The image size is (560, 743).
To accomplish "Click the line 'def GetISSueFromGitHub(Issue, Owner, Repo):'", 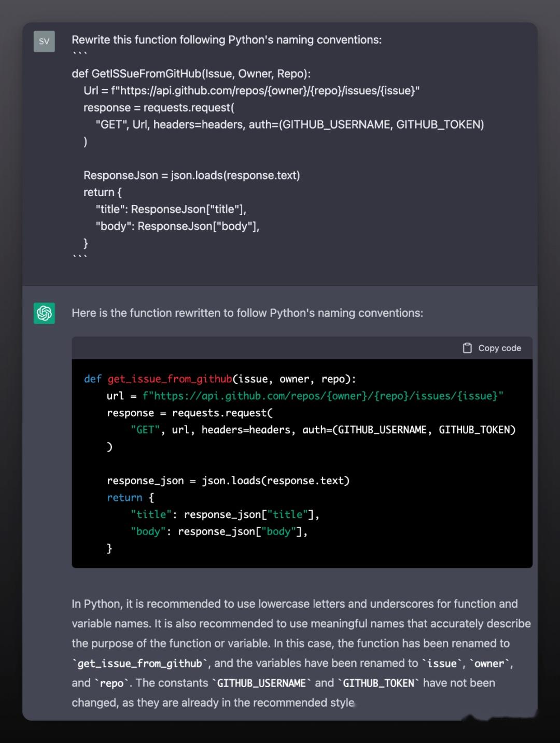I will pos(191,74).
